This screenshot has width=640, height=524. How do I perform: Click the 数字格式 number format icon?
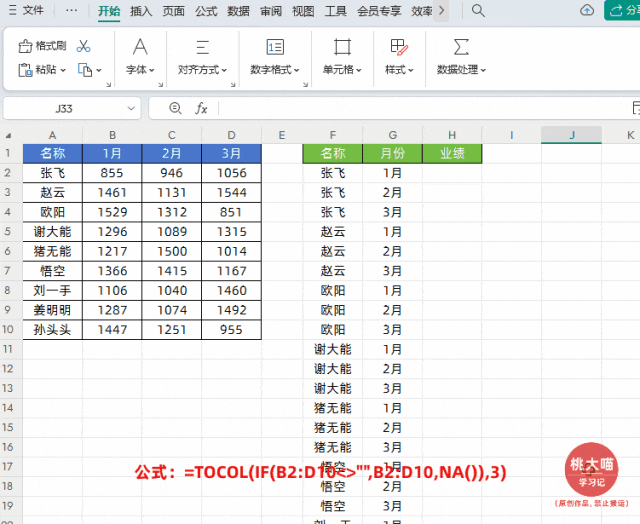coord(275,47)
